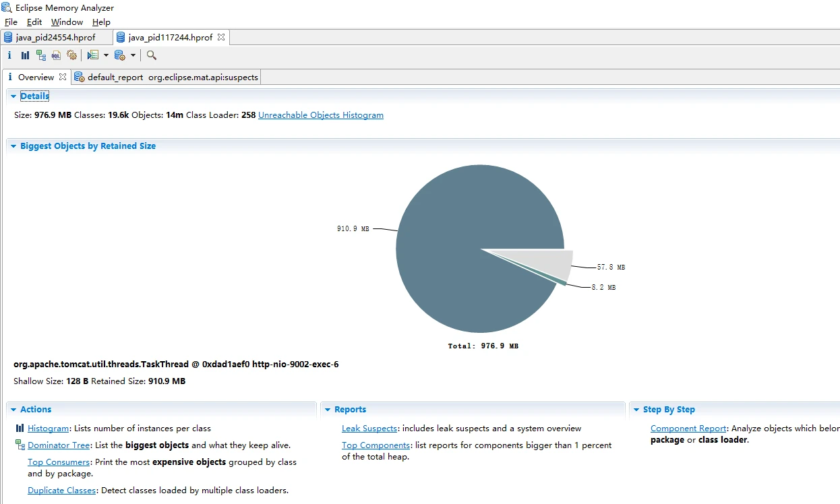This screenshot has height=504, width=840.
Task: Click the Run Expert System Test icon
Action: coord(93,55)
